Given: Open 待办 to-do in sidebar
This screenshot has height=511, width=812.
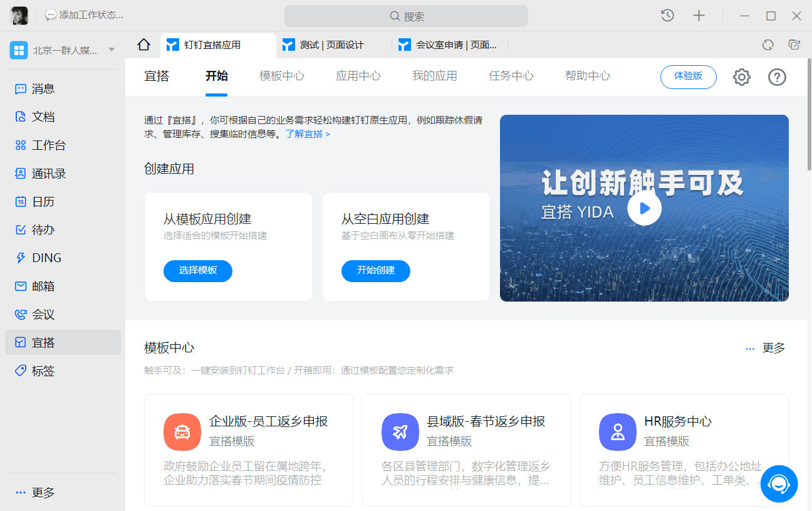Looking at the screenshot, I should [63, 230].
